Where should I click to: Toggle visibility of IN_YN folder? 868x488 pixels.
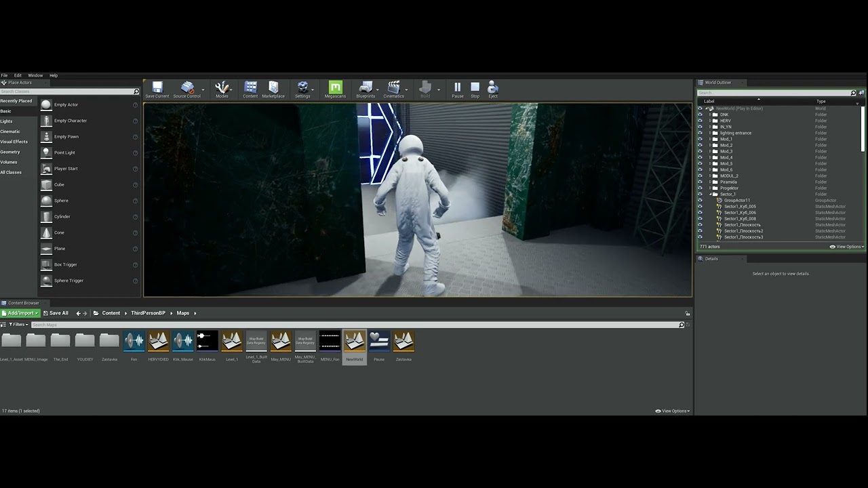coord(701,127)
